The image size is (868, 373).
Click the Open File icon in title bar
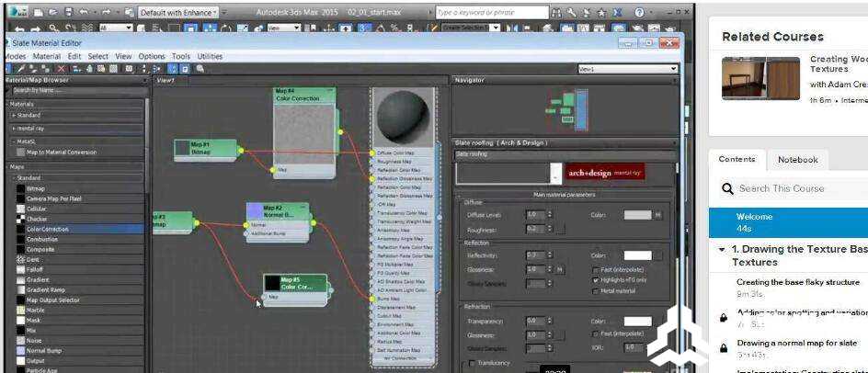(x=52, y=12)
